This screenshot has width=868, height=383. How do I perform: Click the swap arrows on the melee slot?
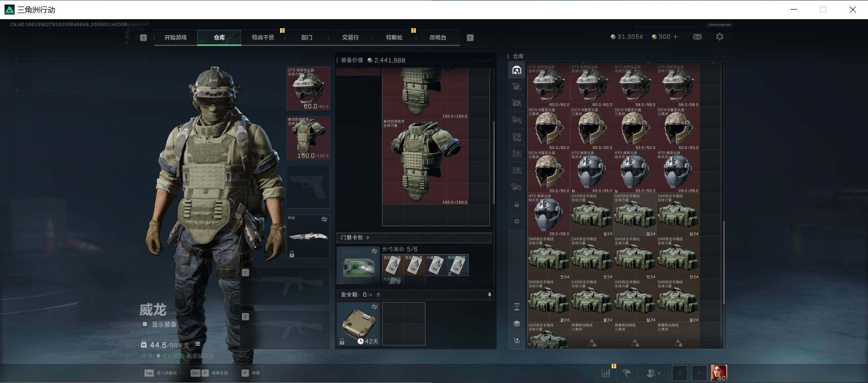tap(324, 219)
